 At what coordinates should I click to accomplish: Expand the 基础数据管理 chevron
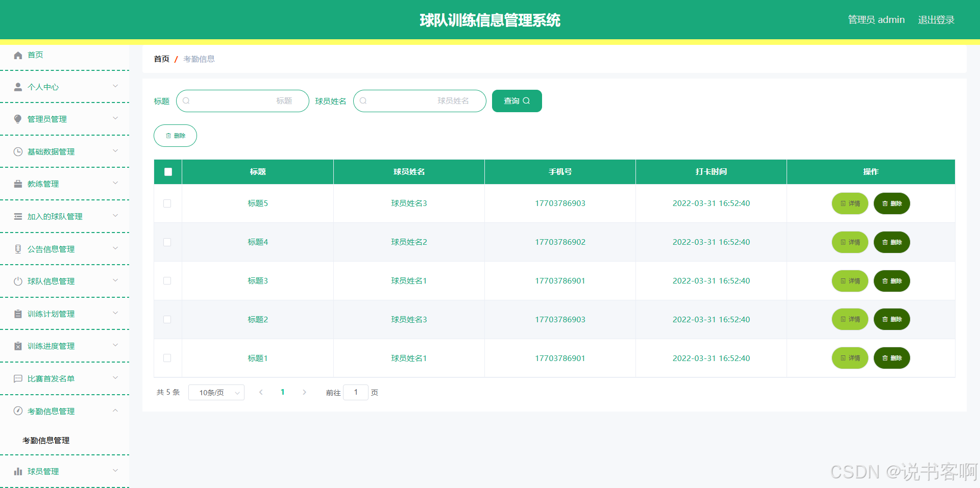tap(115, 151)
